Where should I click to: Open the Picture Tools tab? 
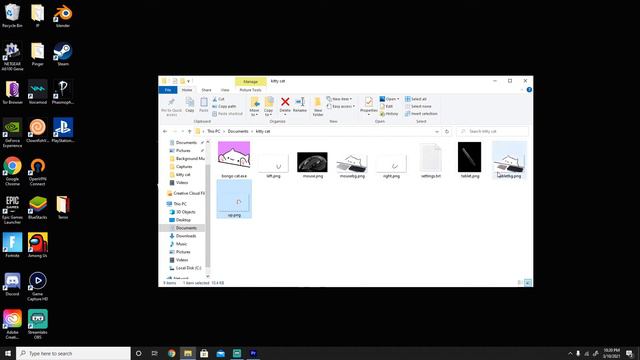[x=251, y=90]
